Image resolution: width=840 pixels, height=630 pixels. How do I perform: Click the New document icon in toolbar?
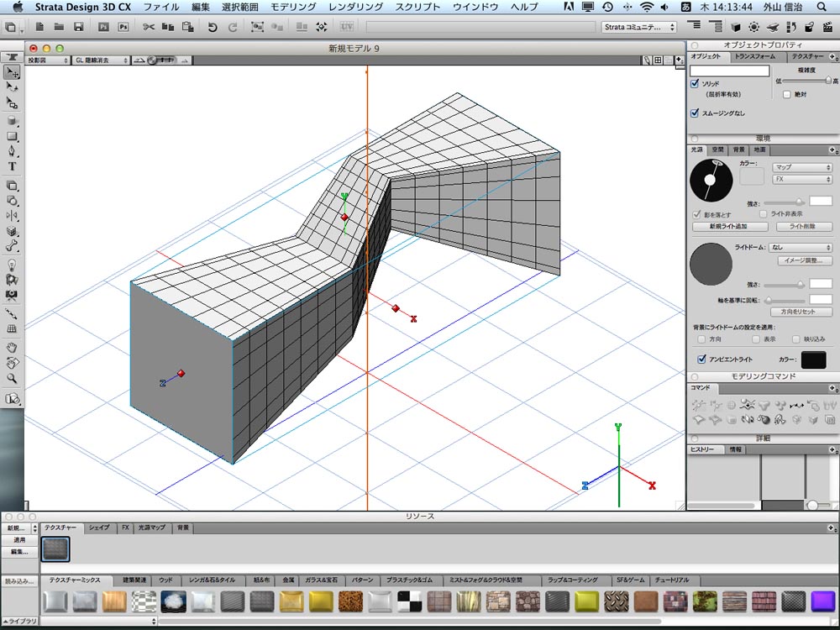coord(39,26)
